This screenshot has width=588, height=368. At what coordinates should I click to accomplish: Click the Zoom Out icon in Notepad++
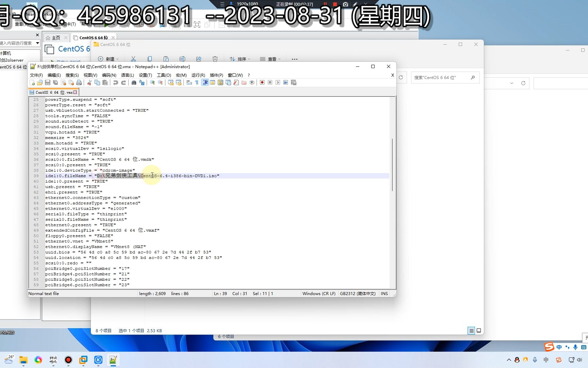[x=160, y=82]
